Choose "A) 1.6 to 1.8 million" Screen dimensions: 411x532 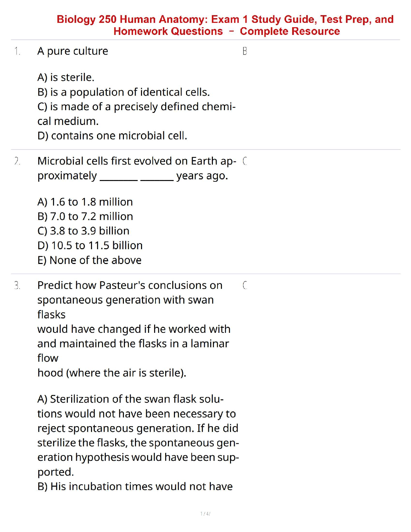click(85, 202)
